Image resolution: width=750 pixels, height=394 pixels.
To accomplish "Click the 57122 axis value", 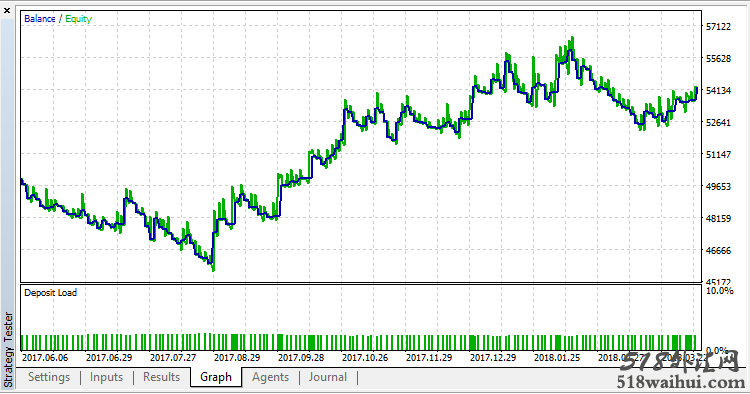I will coord(718,27).
